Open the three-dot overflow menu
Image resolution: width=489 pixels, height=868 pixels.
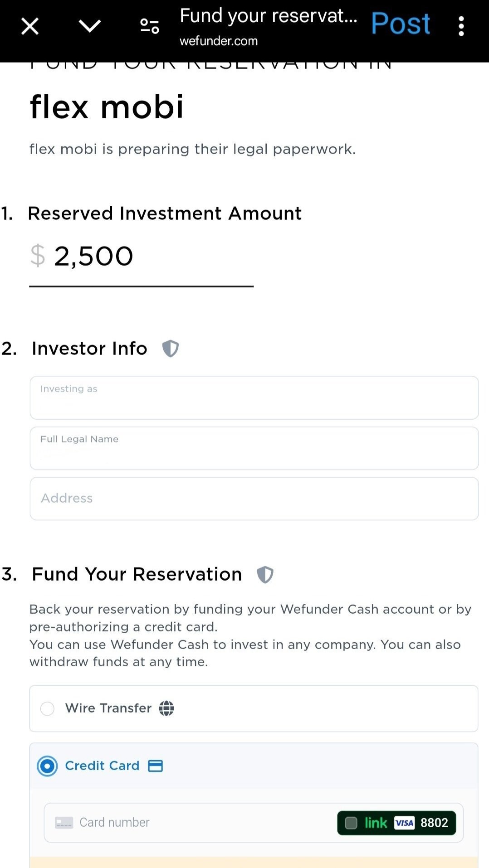point(461,26)
